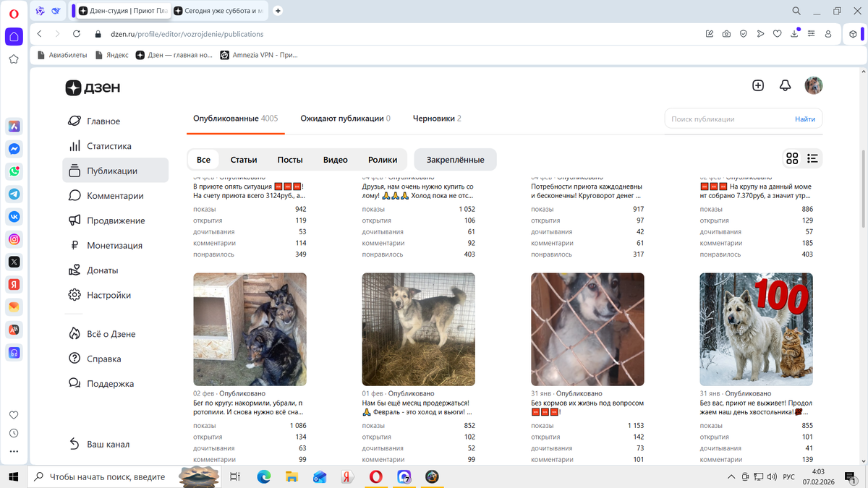Open extensions cube icon
The image size is (868, 488).
pos(854,34)
